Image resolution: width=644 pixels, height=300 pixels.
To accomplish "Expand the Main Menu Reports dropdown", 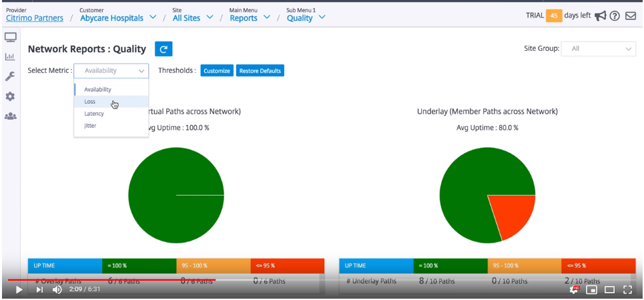I will point(266,17).
